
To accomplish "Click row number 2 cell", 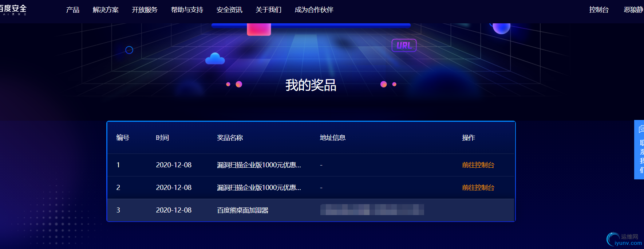I will pos(118,188).
